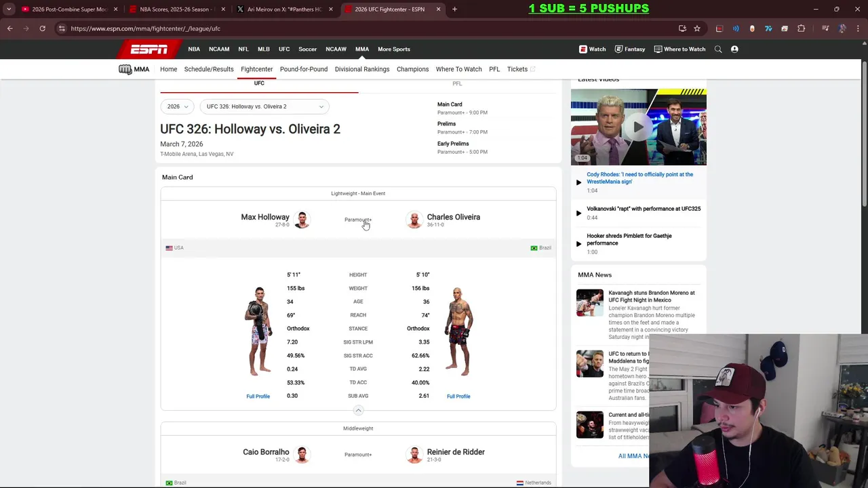Open Charles Oliveira's Full Profile
868x488 pixels.
point(458,396)
